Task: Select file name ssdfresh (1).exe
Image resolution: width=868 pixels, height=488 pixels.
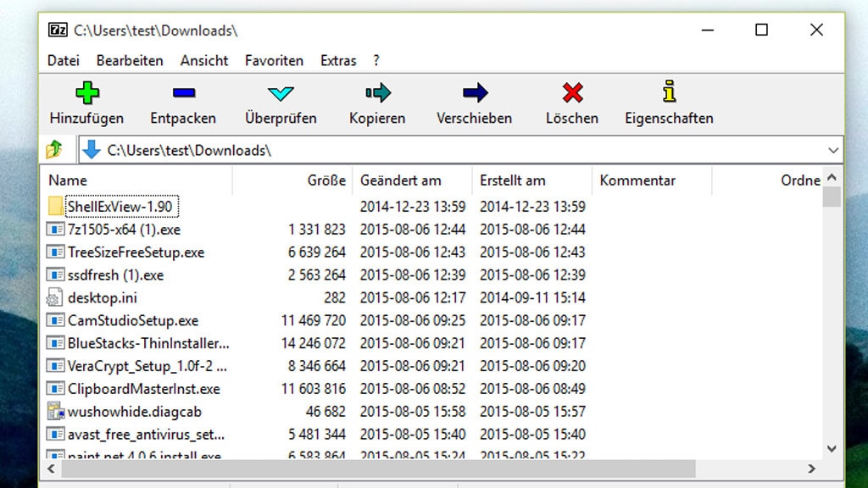Action: [115, 275]
